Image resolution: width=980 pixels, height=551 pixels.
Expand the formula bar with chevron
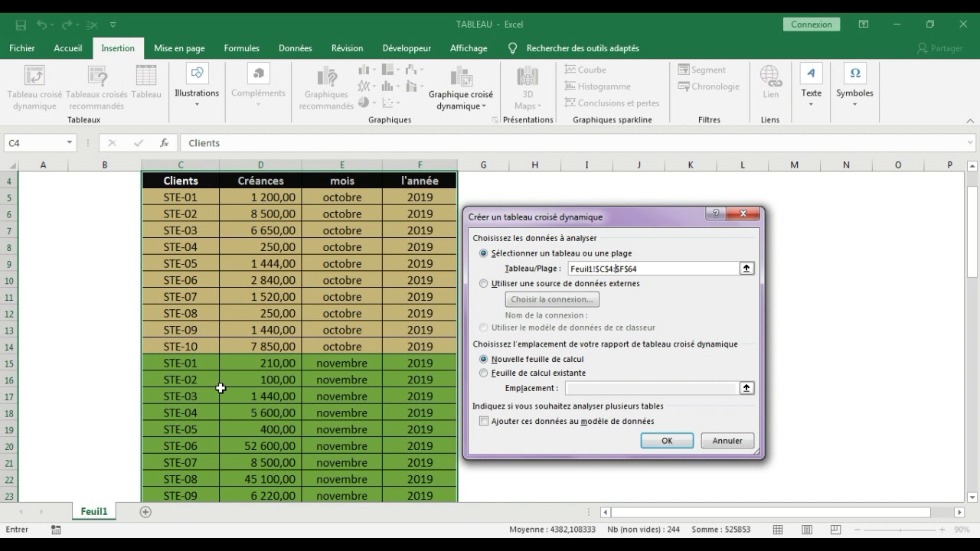click(970, 142)
